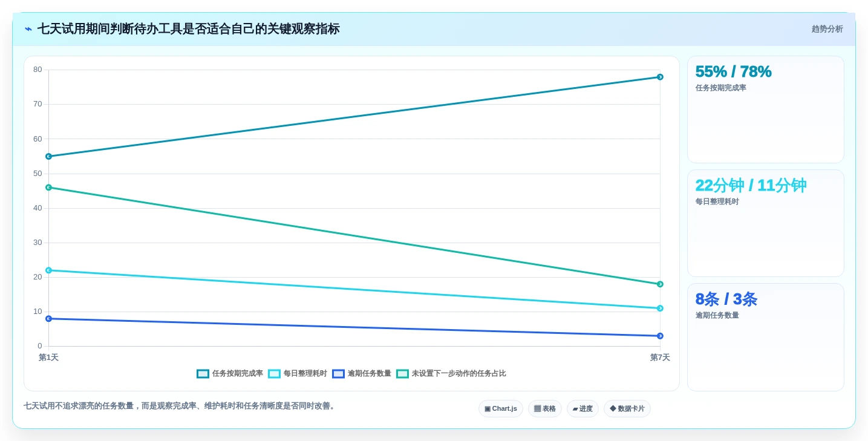868x441 pixels.
Task: Click the 80 y-axis label
Action: pyautogui.click(x=38, y=70)
